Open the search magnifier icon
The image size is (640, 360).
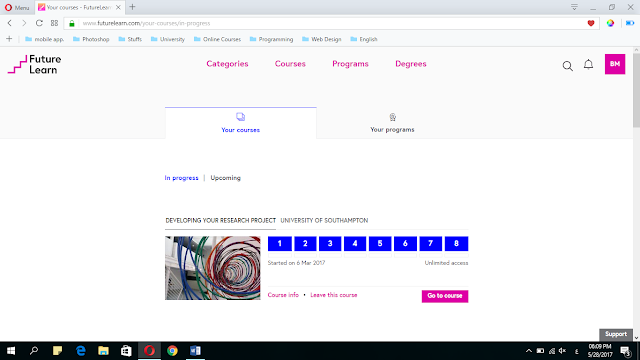[567, 66]
